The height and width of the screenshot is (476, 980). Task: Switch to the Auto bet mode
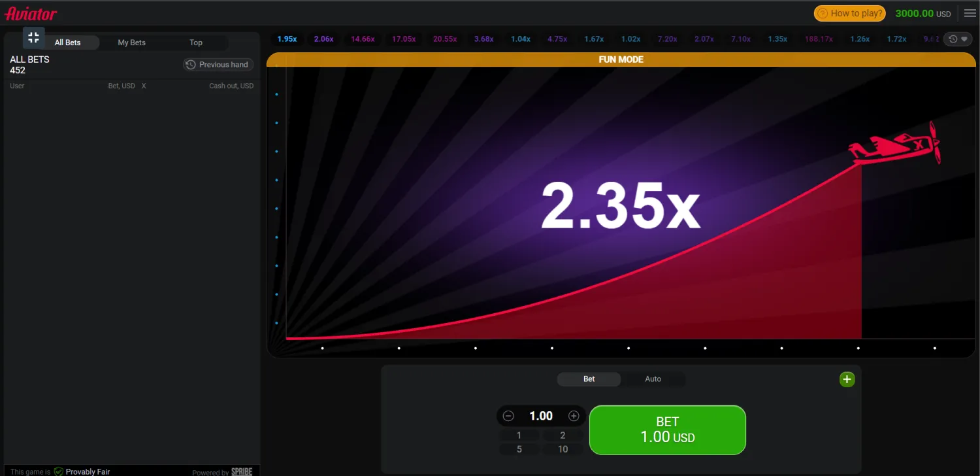(x=653, y=379)
